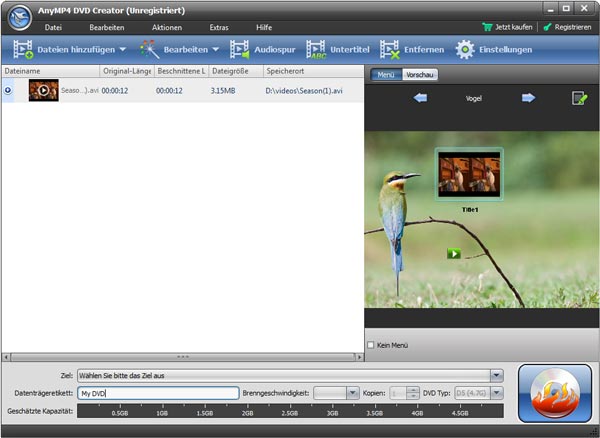Click the Vogel template name

pyautogui.click(x=473, y=98)
